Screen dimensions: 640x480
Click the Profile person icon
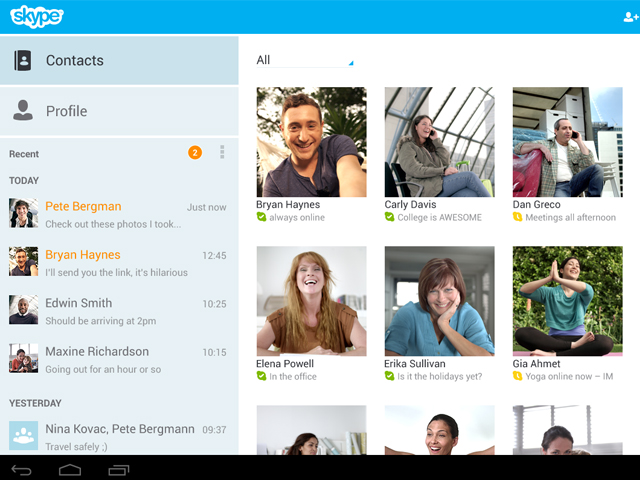tap(23, 110)
